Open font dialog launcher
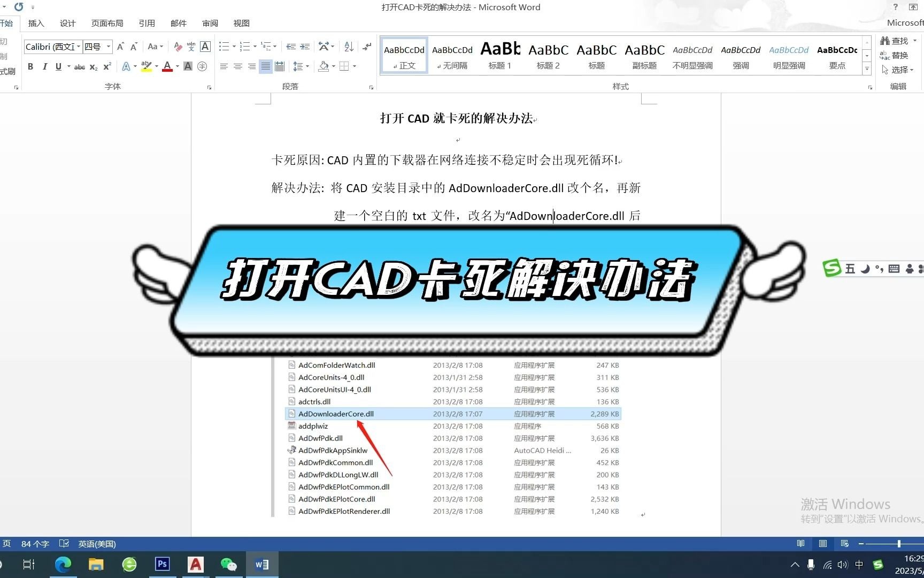Image resolution: width=924 pixels, height=578 pixels. (209, 87)
